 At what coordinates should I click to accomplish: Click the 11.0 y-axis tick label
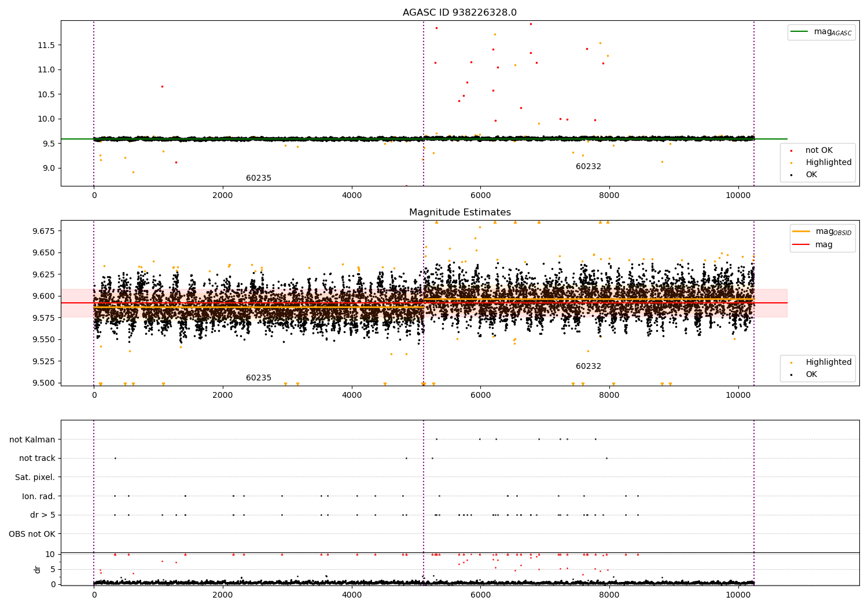pyautogui.click(x=47, y=69)
